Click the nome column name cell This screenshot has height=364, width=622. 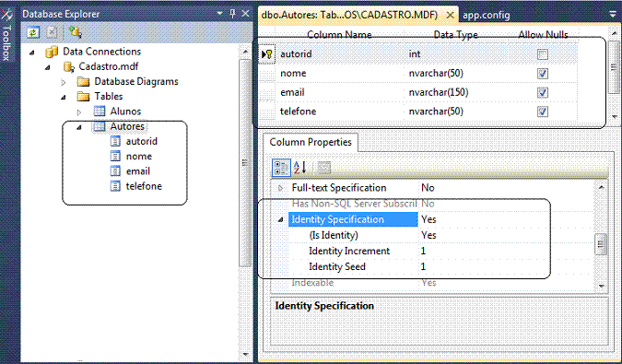click(x=339, y=74)
